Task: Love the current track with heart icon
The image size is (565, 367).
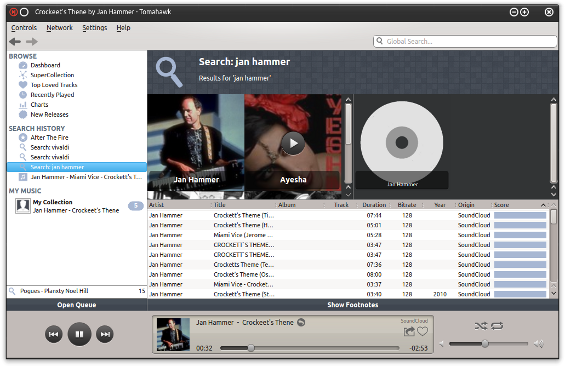Action: (x=422, y=331)
